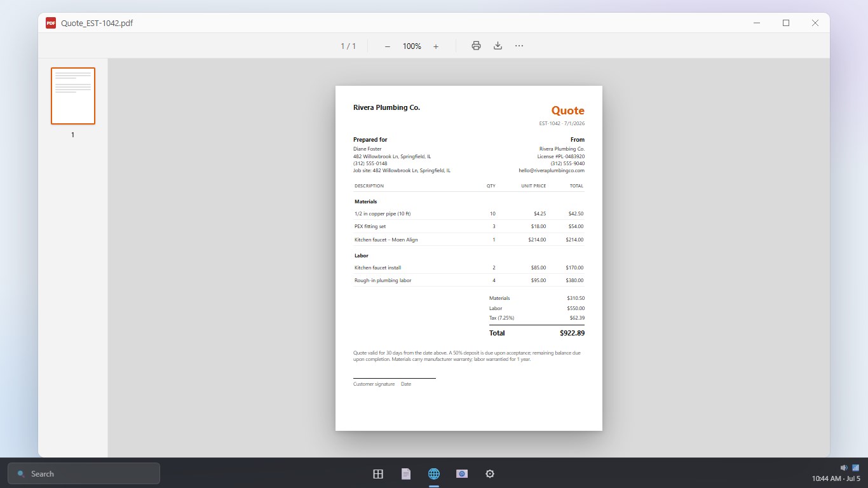Maximize the PDF viewer window

(786, 23)
